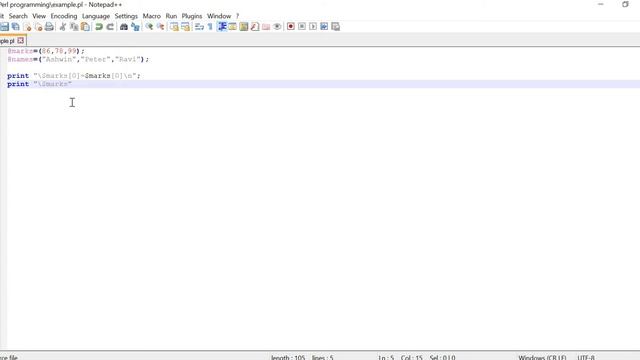This screenshot has height=360, width=640.
Task: Open the Language menu
Action: point(96,16)
